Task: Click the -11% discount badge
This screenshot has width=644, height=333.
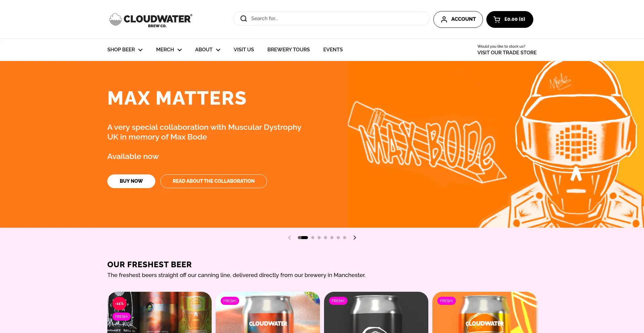Action: click(x=119, y=303)
